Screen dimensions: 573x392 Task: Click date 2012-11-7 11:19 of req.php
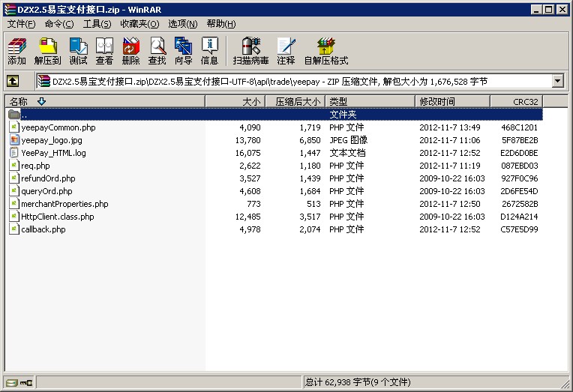450,166
